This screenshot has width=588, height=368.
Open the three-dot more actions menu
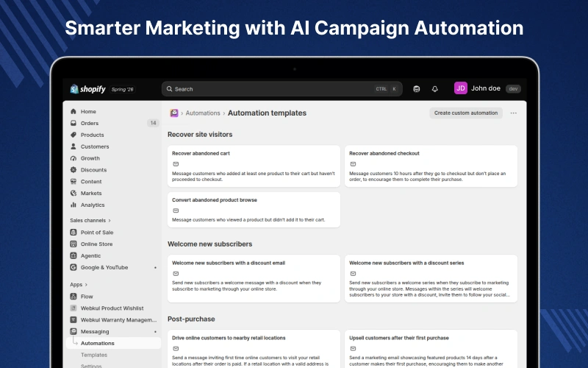click(513, 113)
